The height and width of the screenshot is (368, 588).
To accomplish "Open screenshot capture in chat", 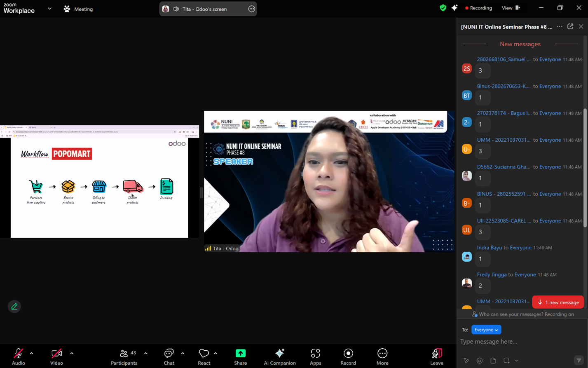I will click(506, 361).
